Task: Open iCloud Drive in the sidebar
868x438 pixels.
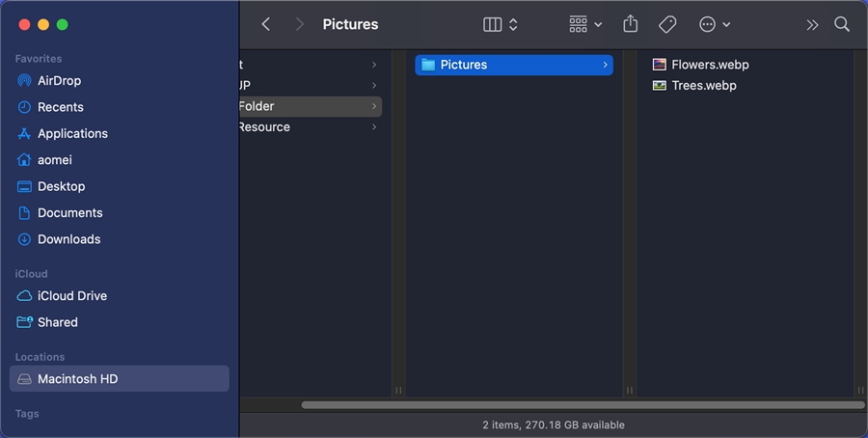Action: [x=71, y=296]
